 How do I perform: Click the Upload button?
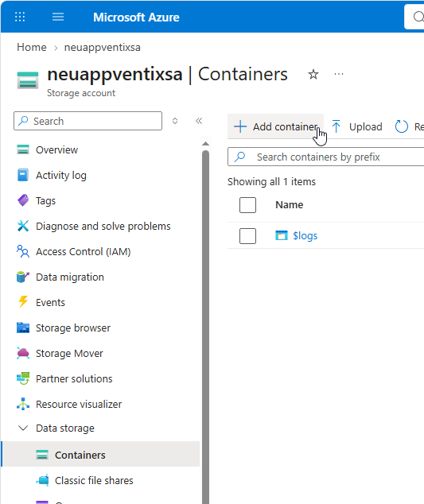[x=357, y=126]
